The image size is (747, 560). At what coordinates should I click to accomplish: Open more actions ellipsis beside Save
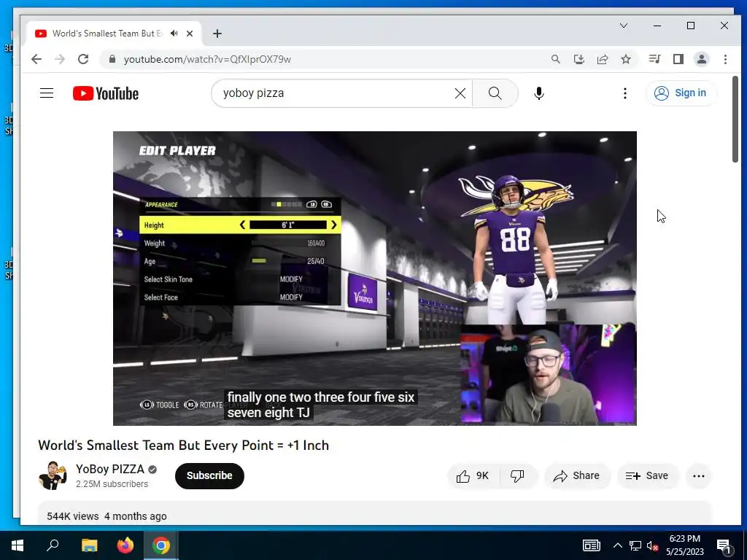point(698,475)
